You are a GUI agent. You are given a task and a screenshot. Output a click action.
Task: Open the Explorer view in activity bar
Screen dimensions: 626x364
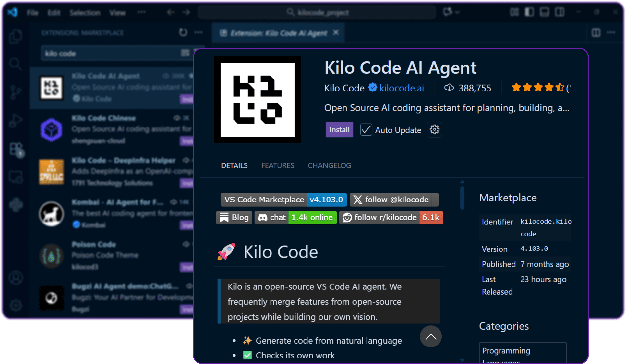(x=15, y=36)
